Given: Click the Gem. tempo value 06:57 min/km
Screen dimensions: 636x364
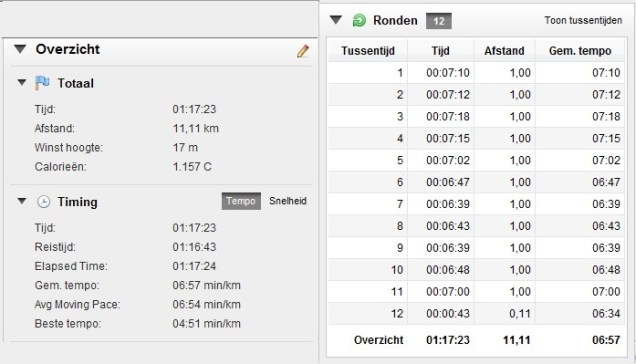Looking at the screenshot, I should [x=206, y=285].
